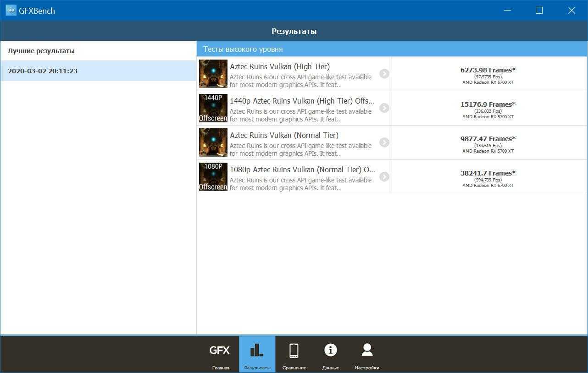Click the 38241.7 Frames result score
Screen dimensions: 588x373
(x=488, y=173)
